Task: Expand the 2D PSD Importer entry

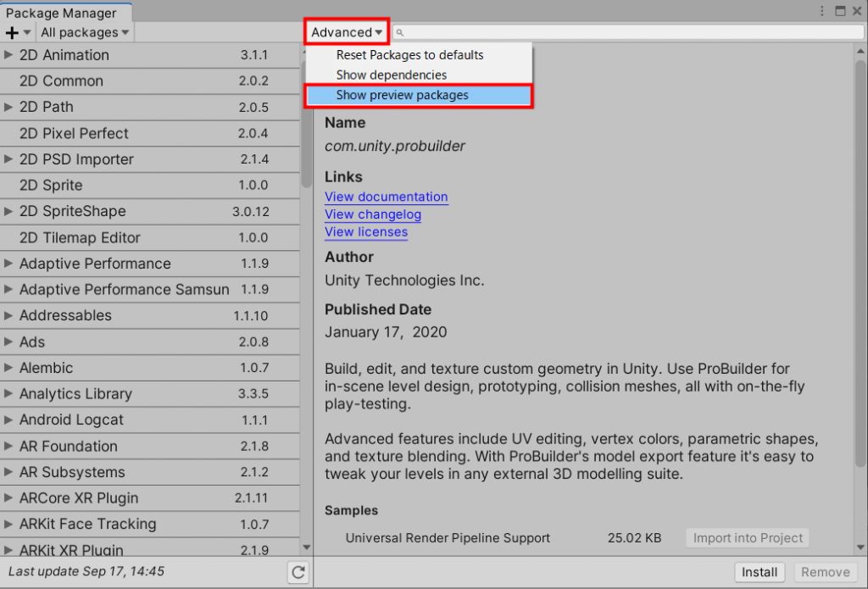Action: 8,158
